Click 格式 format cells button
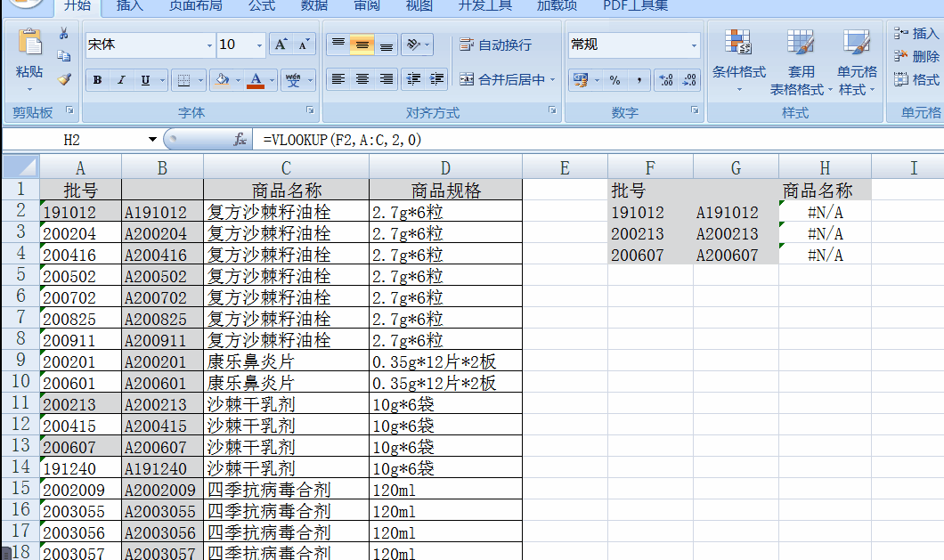Image resolution: width=944 pixels, height=560 pixels. tap(917, 79)
